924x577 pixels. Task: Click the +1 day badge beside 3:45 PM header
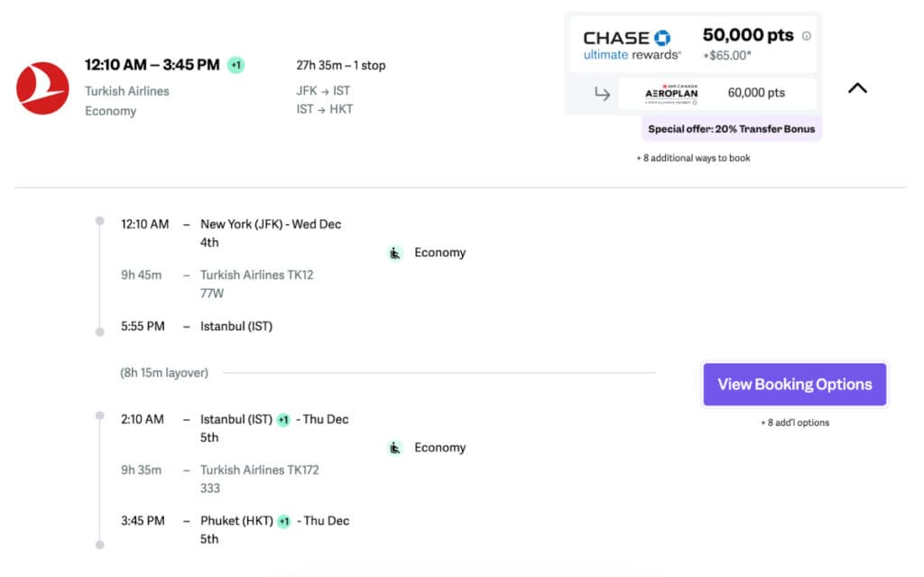[x=236, y=65]
